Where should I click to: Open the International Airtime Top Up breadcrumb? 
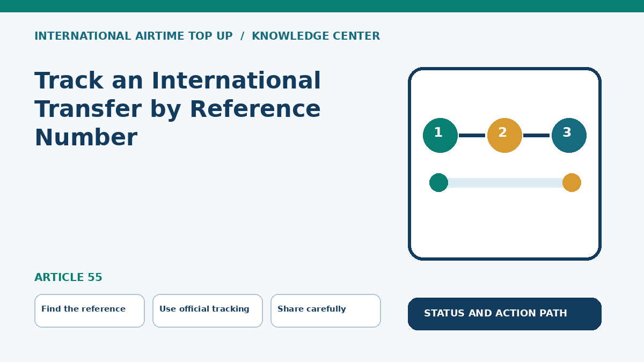(x=134, y=36)
